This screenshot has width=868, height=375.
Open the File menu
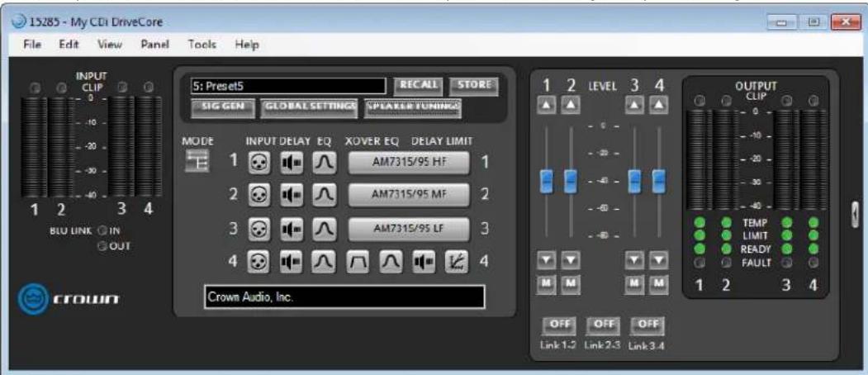pos(31,45)
